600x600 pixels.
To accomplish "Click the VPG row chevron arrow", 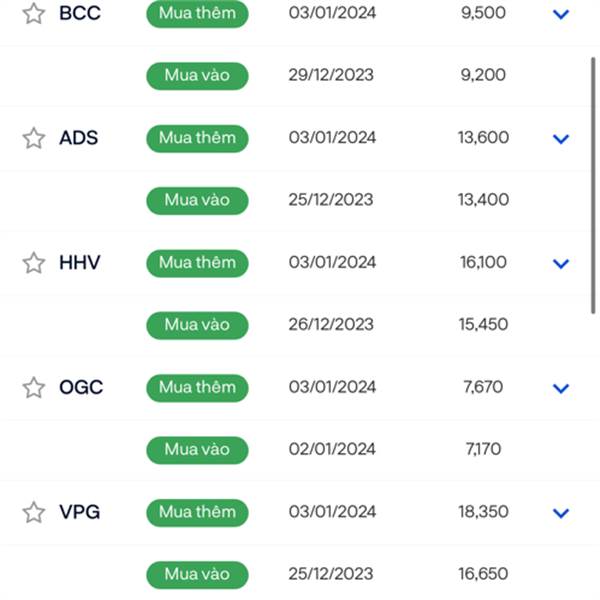I will point(561,513).
